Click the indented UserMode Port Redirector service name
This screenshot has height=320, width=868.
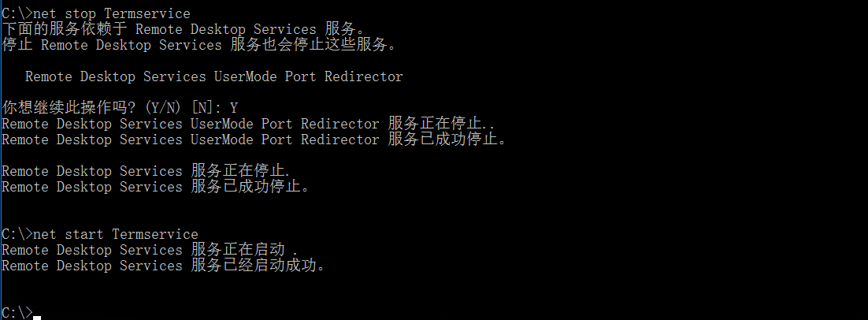point(213,76)
